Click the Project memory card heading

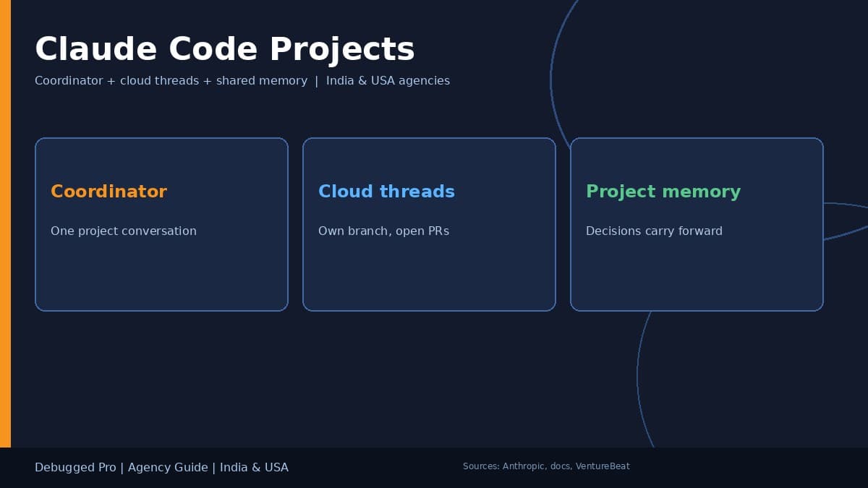(663, 192)
